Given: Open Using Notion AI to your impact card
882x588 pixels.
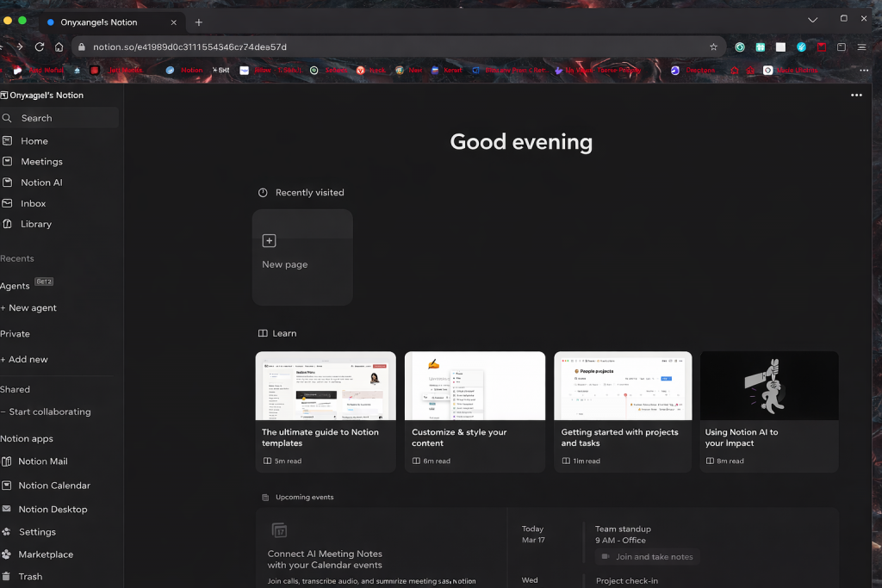Looking at the screenshot, I should (x=769, y=412).
